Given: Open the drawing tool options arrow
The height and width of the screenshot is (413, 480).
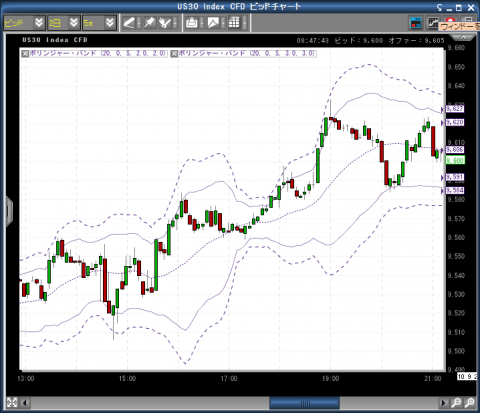Looking at the screenshot, I should 139,23.
